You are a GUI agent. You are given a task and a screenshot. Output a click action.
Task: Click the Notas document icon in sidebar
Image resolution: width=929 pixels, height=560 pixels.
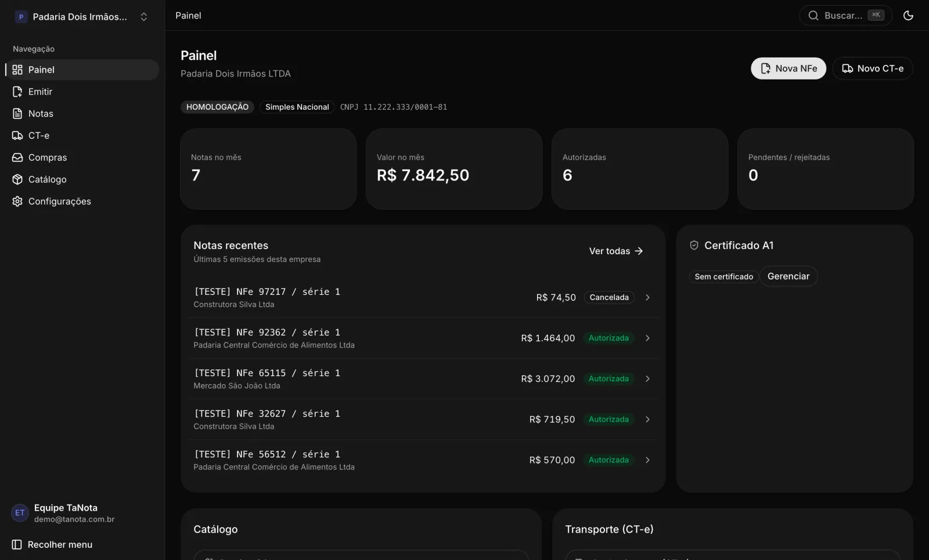(17, 114)
